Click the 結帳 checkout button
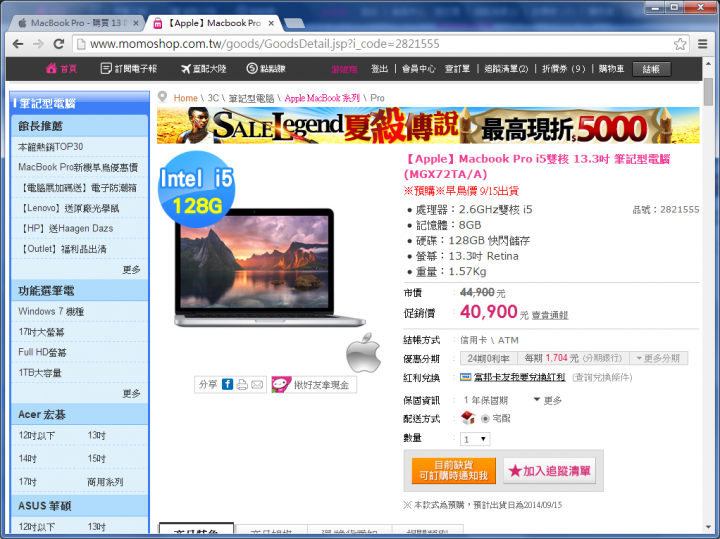 [x=651, y=69]
